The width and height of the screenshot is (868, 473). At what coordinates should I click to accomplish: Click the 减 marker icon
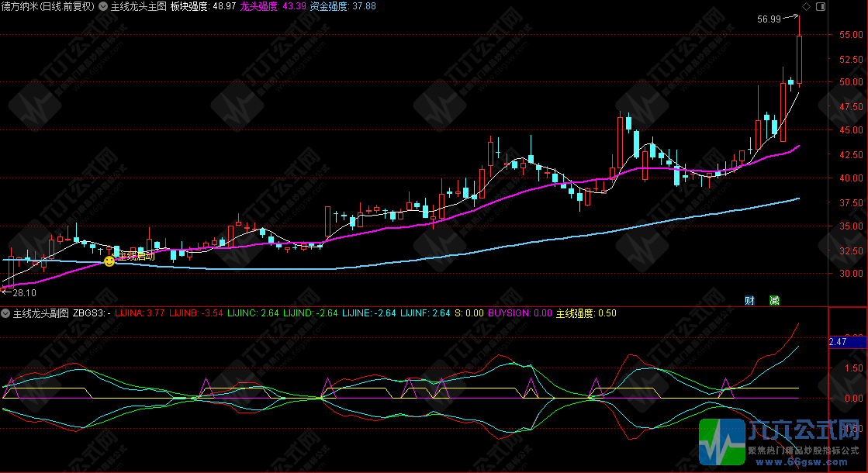773,300
